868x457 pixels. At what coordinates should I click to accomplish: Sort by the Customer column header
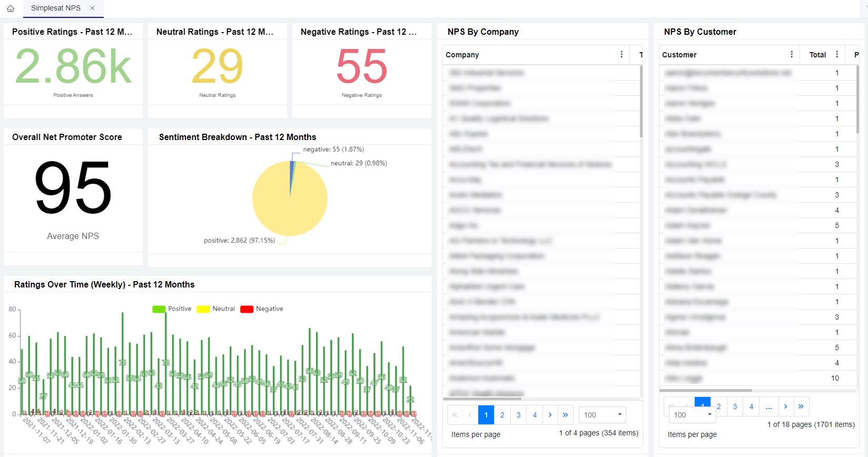(x=679, y=55)
